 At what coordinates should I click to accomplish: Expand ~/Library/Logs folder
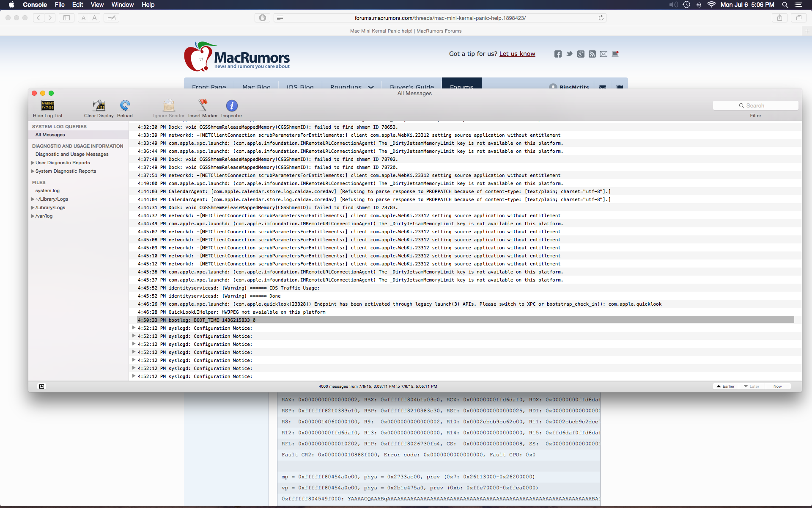pos(33,199)
